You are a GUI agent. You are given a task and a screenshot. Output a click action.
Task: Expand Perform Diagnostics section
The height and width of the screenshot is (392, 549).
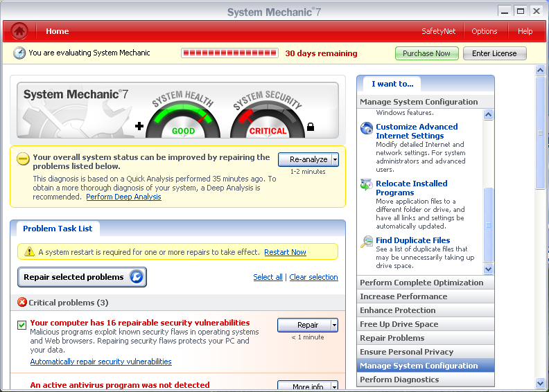[426, 380]
